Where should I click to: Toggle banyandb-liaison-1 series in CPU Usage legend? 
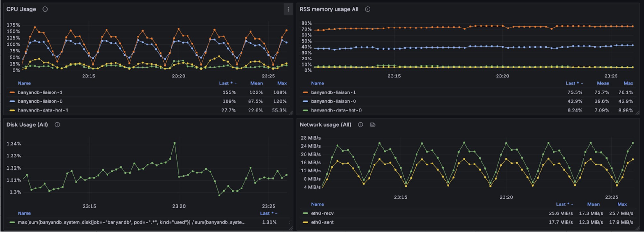coord(40,92)
